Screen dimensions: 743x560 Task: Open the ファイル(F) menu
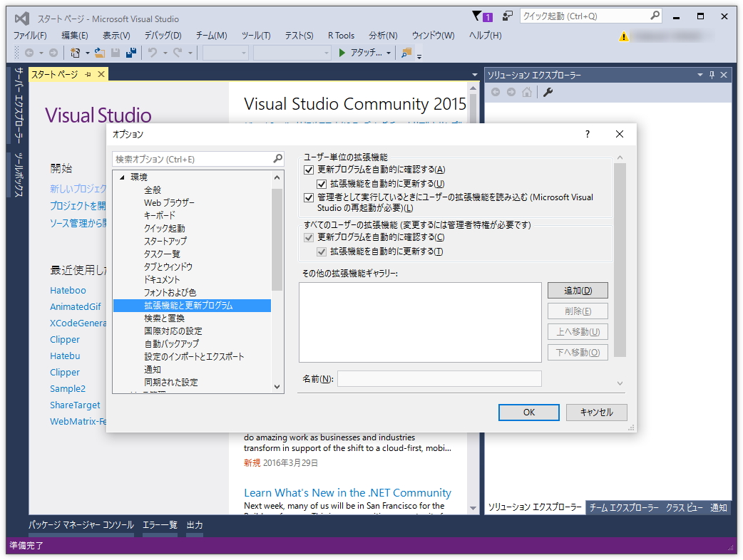click(30, 36)
